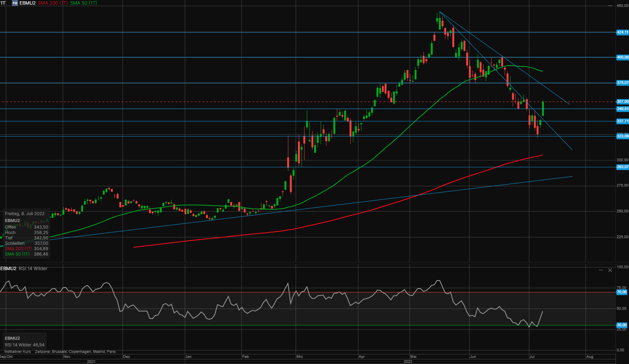This screenshot has width=629, height=364.
Task: Click the 424,11 horizontal line price tag
Action: coord(622,32)
